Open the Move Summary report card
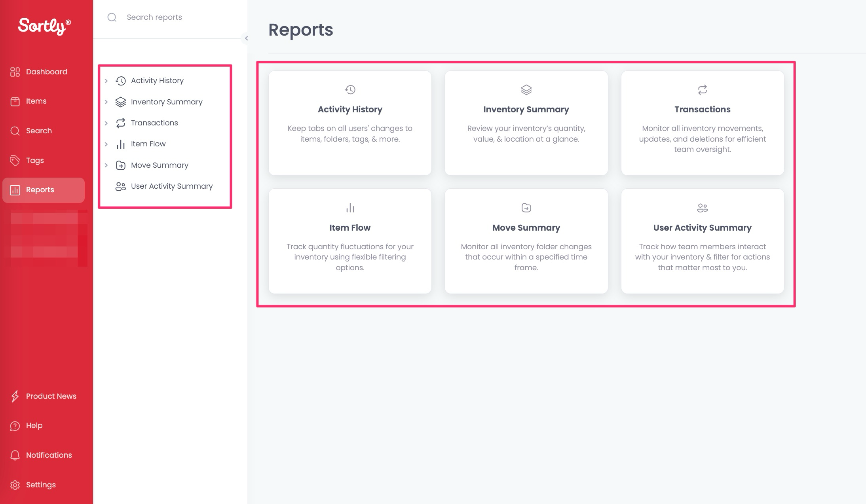This screenshot has height=504, width=866. (526, 241)
